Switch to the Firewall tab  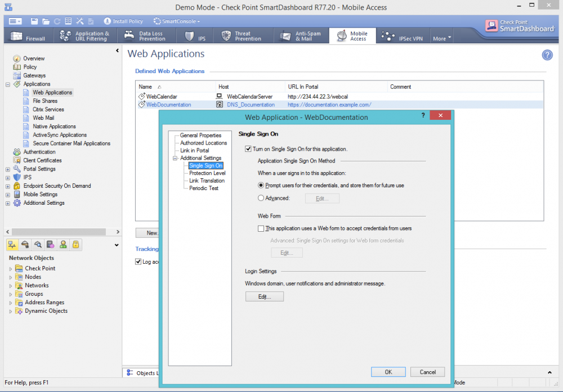28,36
